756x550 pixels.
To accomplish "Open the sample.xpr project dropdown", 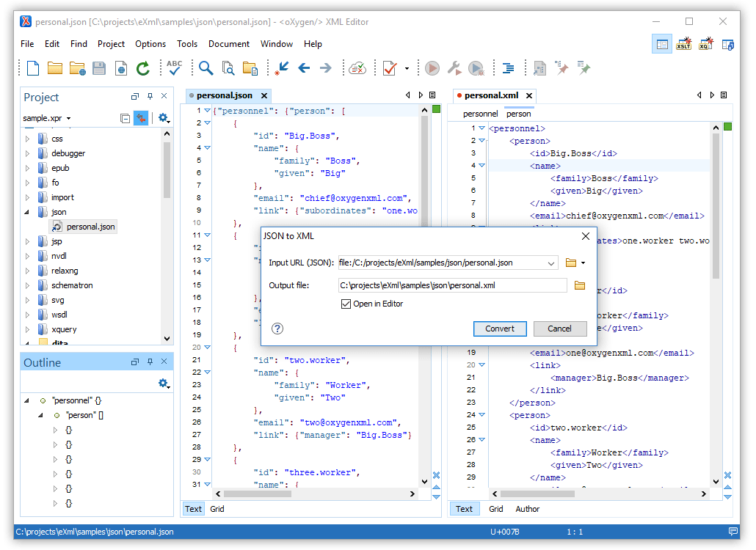I will pos(68,119).
